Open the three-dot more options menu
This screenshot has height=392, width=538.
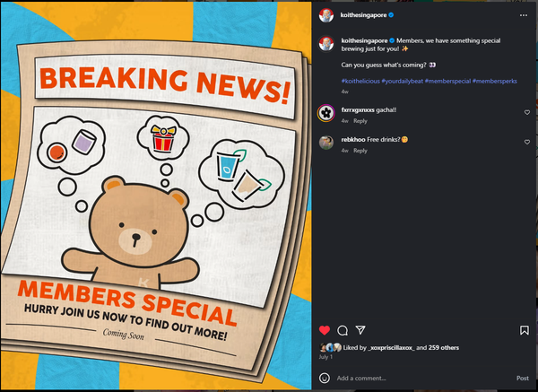coord(524,15)
